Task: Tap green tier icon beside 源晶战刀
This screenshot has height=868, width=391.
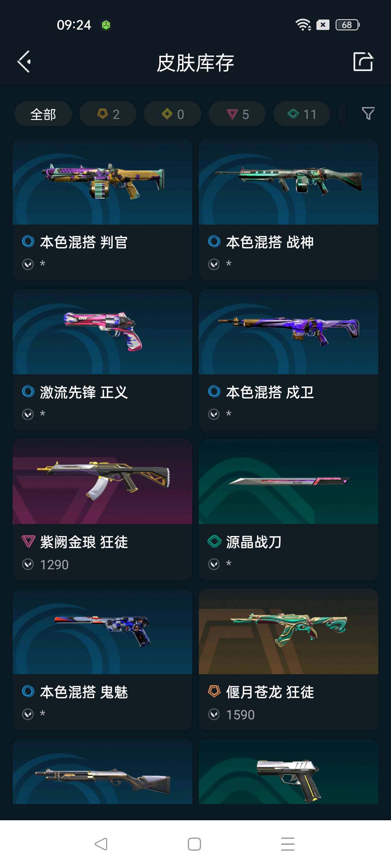Action: point(214,541)
